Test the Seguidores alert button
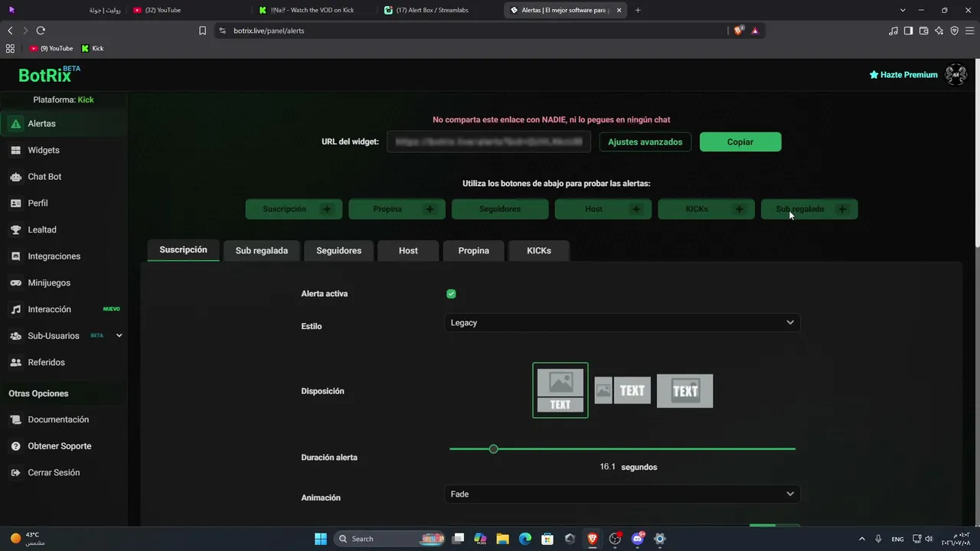The height and width of the screenshot is (551, 980). point(500,209)
